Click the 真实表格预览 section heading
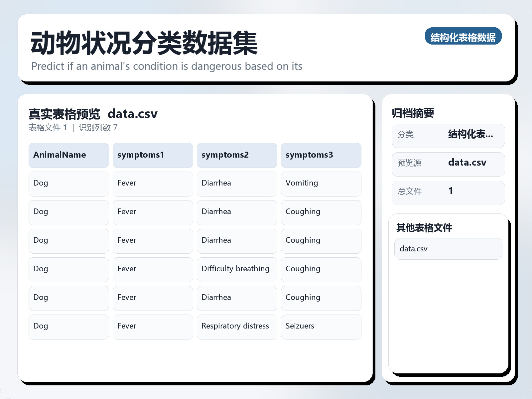Screen dimensions: 532x399 [65, 114]
